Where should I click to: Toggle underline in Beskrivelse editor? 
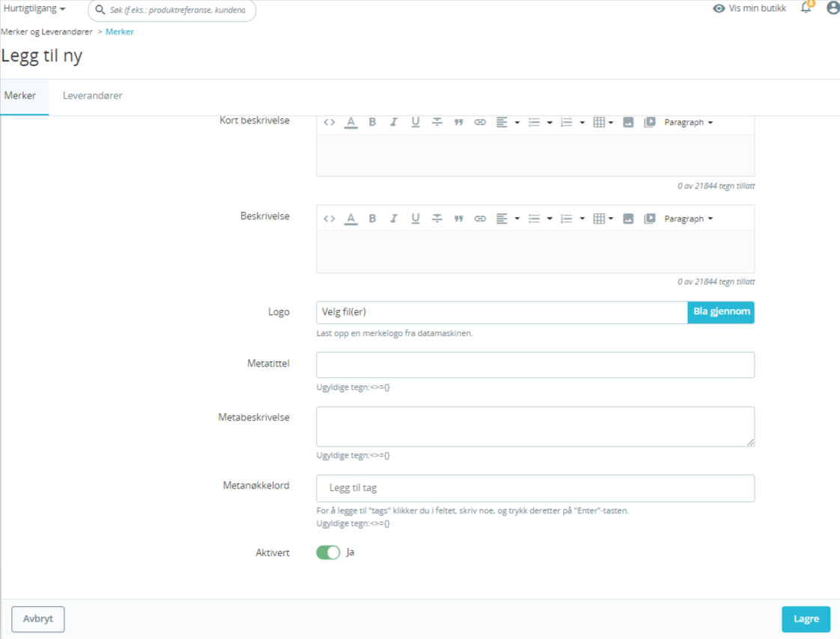[416, 218]
